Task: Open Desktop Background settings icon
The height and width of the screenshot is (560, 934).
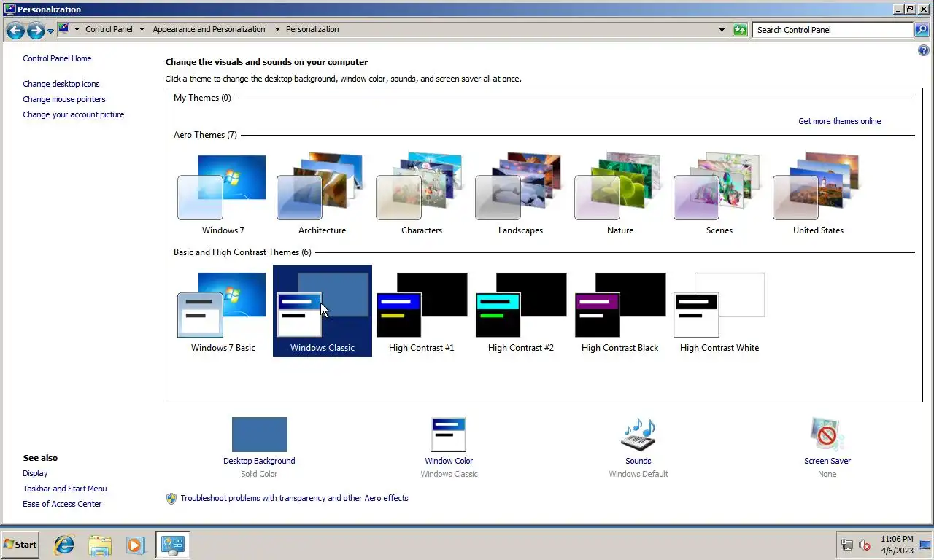Action: click(x=259, y=435)
